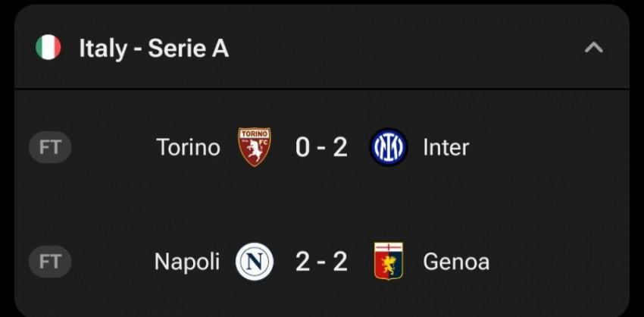Open the Genoa team name
644x317 pixels.
pos(456,262)
